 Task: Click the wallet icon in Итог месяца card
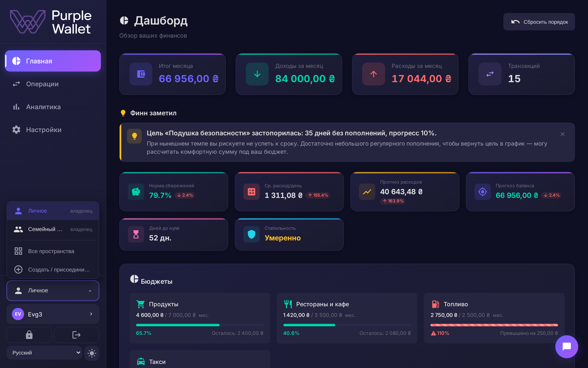(x=141, y=74)
